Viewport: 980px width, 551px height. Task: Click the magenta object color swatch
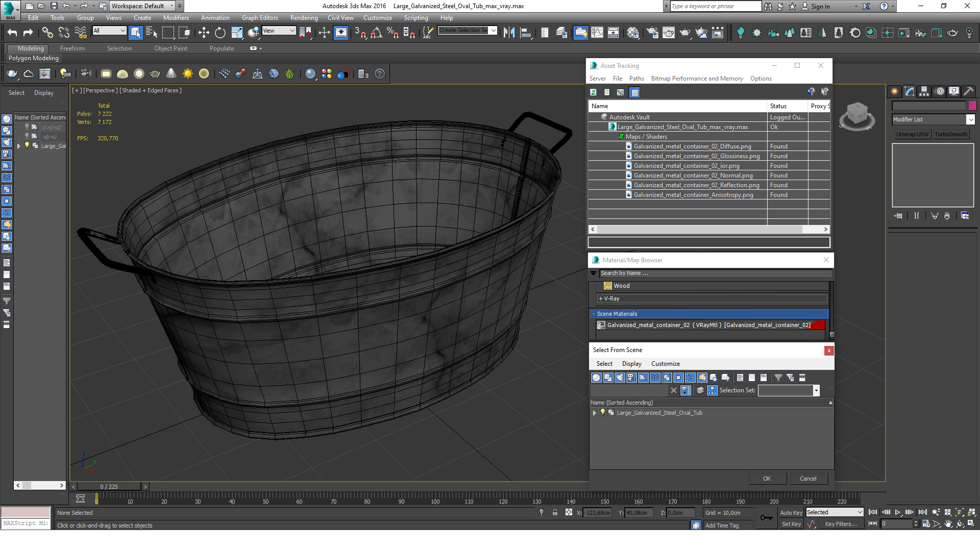[x=972, y=106]
